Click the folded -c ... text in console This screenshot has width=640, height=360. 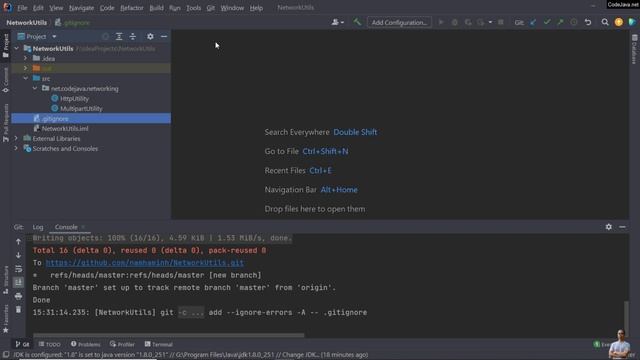pyautogui.click(x=191, y=313)
